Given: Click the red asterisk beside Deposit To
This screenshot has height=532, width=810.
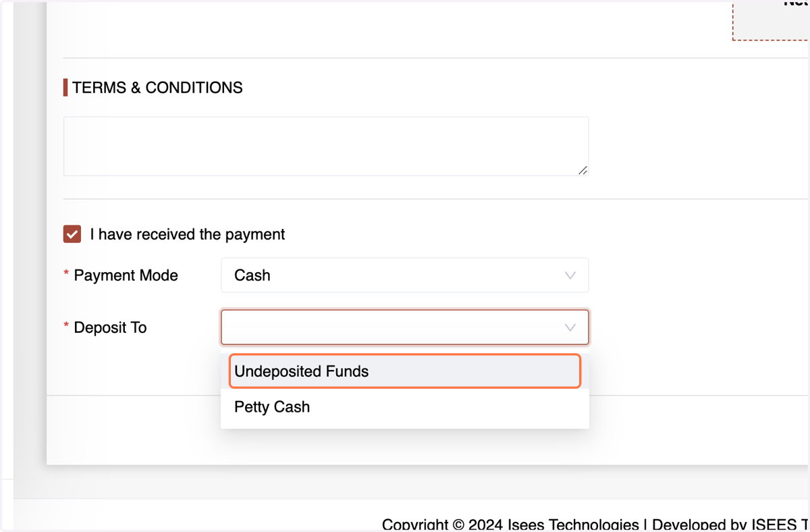Looking at the screenshot, I should (x=66, y=326).
